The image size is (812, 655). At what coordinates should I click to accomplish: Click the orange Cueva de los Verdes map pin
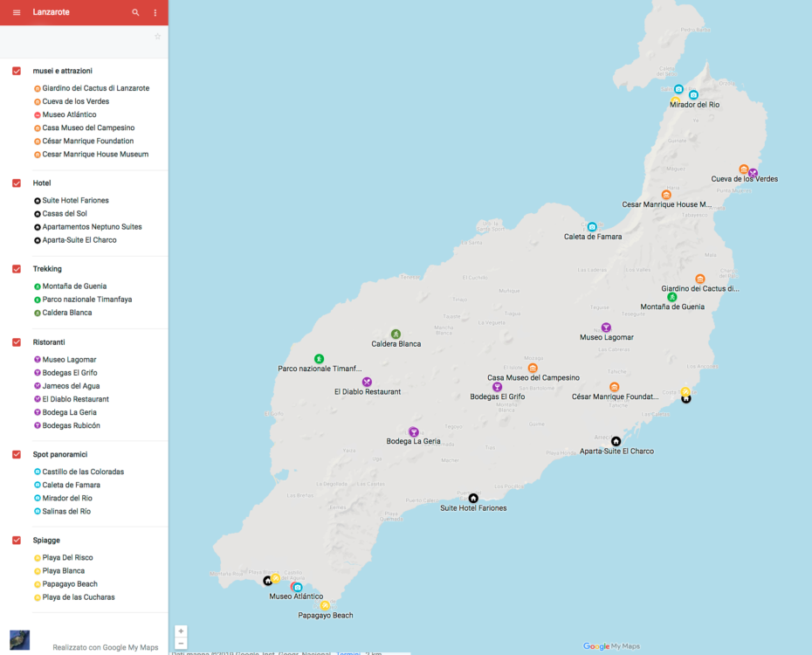[x=744, y=169]
